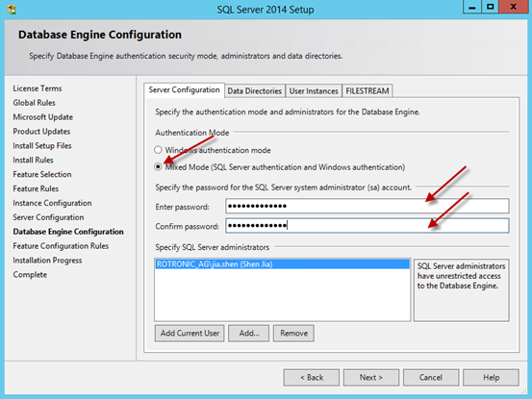Click Feature Selection step

coord(42,174)
